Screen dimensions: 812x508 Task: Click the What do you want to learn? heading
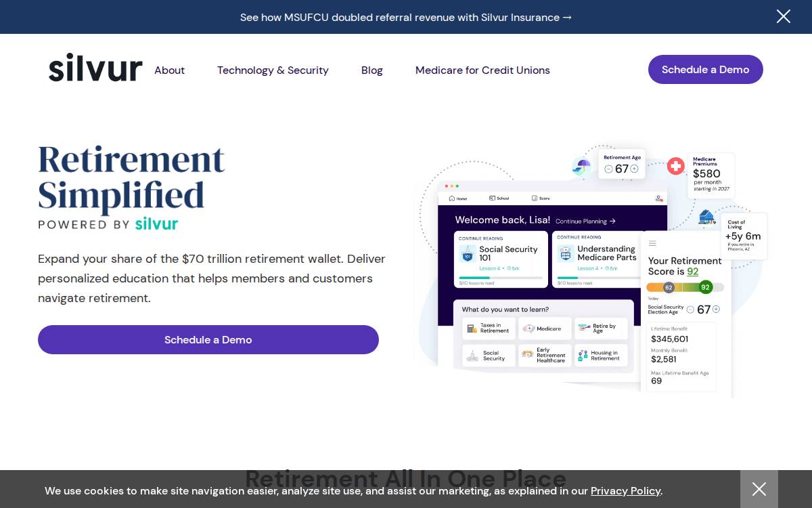point(505,310)
